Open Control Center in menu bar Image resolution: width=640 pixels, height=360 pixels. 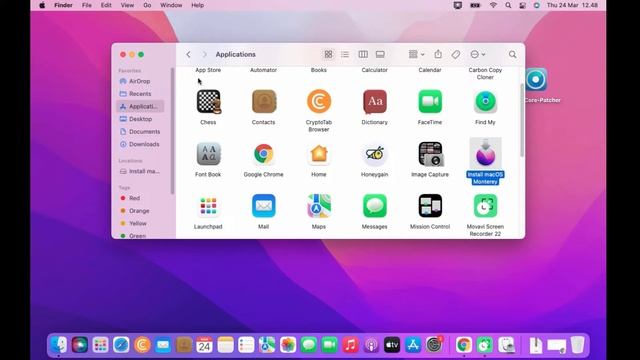tap(522, 5)
